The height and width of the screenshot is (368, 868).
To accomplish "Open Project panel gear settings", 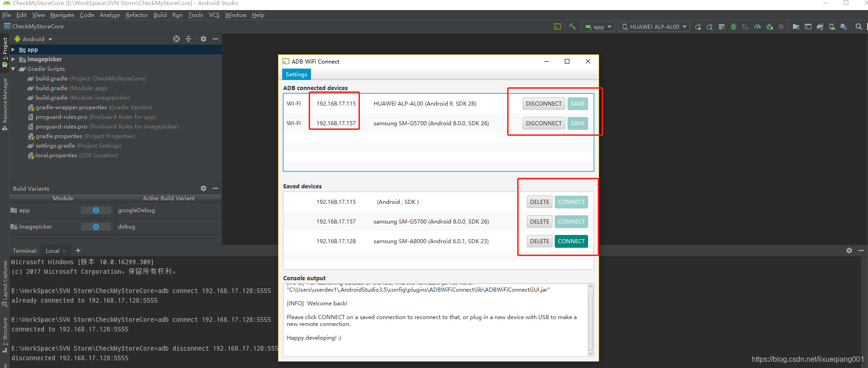I will tap(204, 39).
